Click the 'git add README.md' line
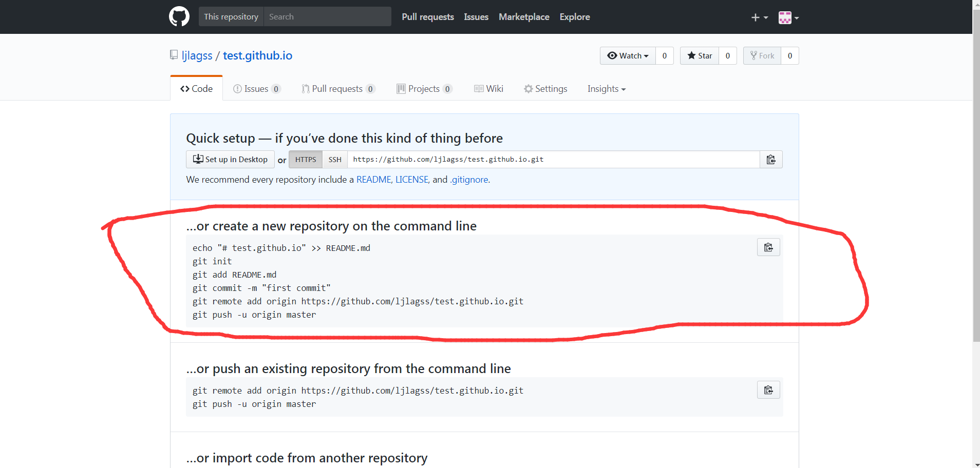980x468 pixels. 234,275
